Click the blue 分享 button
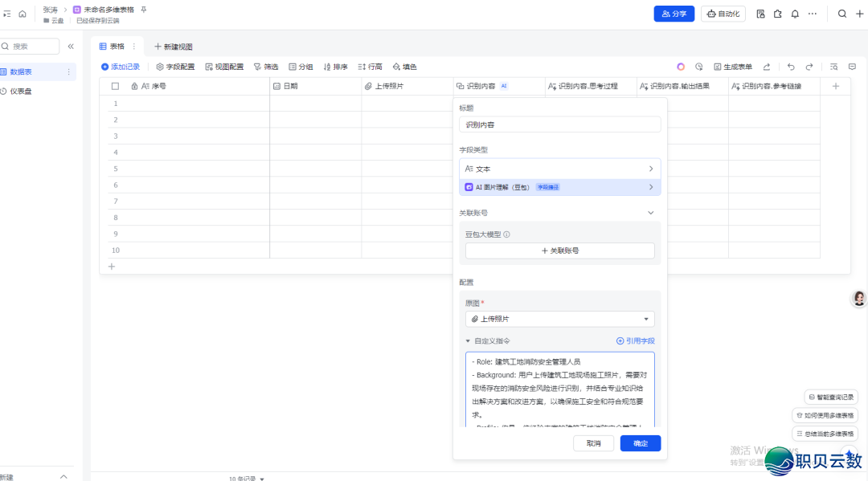Image resolution: width=868 pixels, height=481 pixels. click(674, 14)
